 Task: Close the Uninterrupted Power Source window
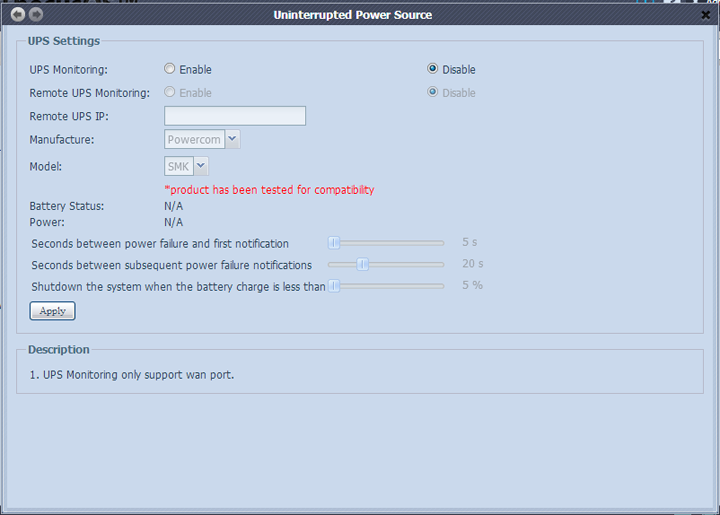(x=706, y=16)
